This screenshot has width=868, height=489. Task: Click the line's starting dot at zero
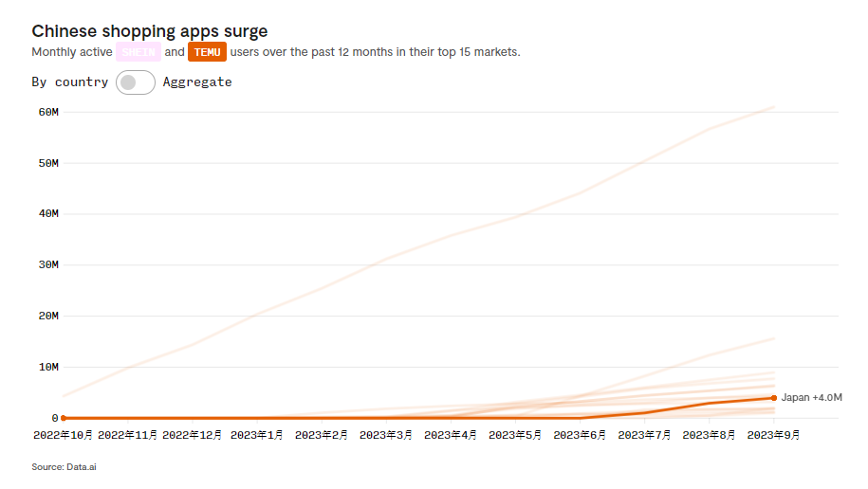pyautogui.click(x=64, y=418)
